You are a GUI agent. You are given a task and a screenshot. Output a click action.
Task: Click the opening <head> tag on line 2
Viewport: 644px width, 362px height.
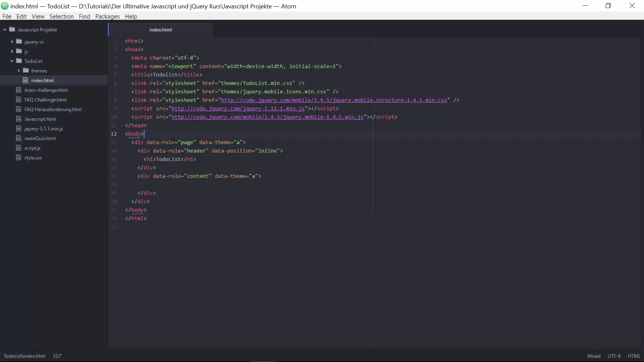click(134, 49)
